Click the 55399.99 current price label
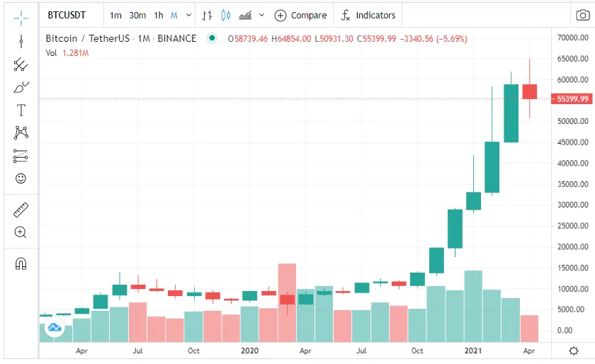The image size is (595, 364). coord(572,98)
